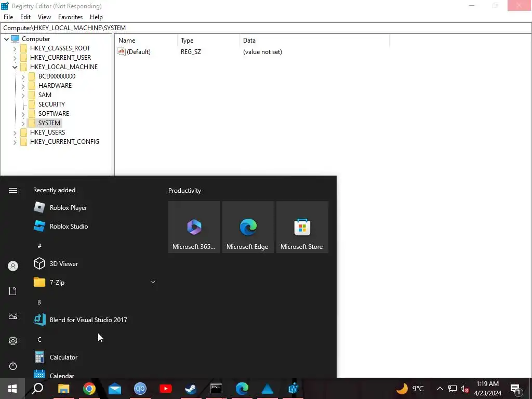Open Settings gear in the Start sidebar
The height and width of the screenshot is (399, 532).
coord(13,341)
